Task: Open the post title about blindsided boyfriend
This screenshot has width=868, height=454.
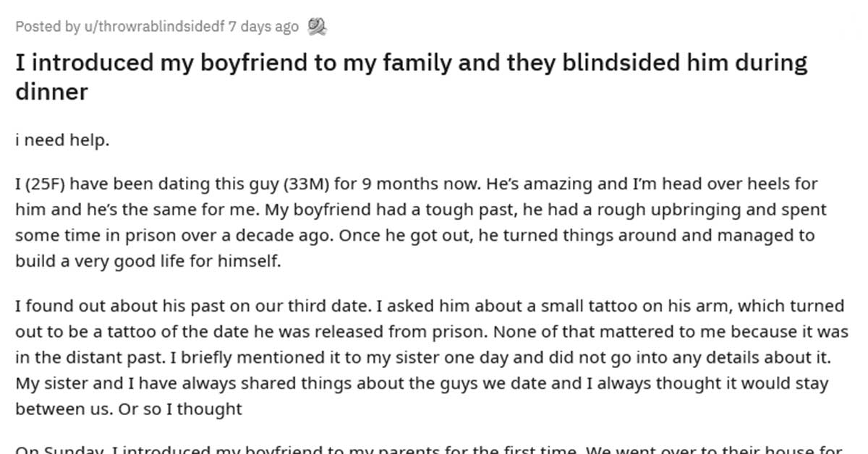Action: coord(411,63)
